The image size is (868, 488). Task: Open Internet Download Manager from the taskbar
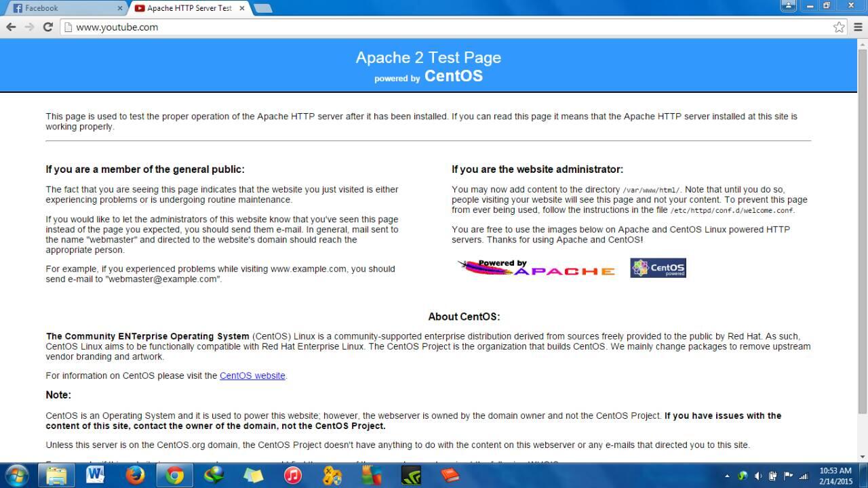[214, 475]
